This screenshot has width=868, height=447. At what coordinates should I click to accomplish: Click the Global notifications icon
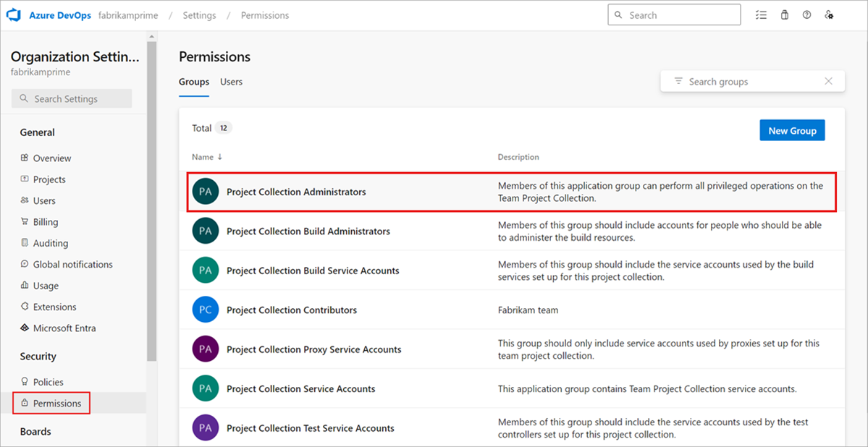point(24,264)
